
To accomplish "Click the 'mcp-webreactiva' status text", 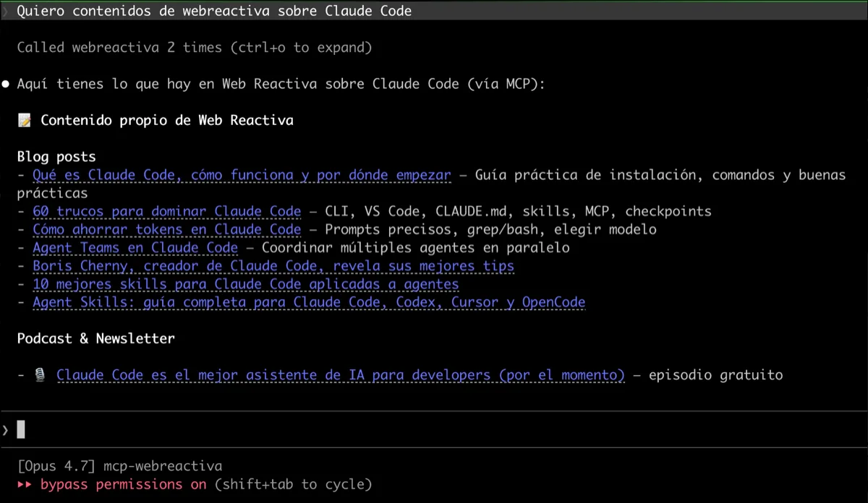I will click(x=163, y=466).
